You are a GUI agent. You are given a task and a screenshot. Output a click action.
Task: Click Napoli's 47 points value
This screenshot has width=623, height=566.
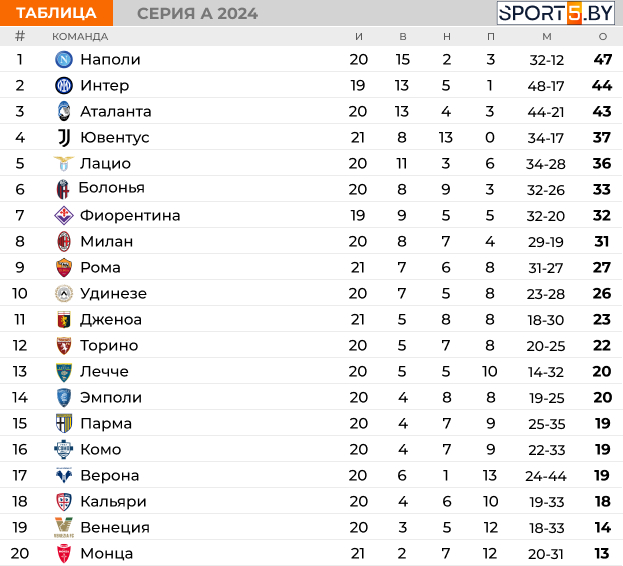pos(602,60)
